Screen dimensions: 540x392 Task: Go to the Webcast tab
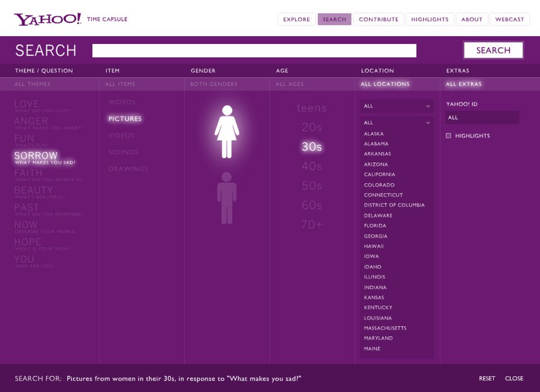(x=509, y=19)
